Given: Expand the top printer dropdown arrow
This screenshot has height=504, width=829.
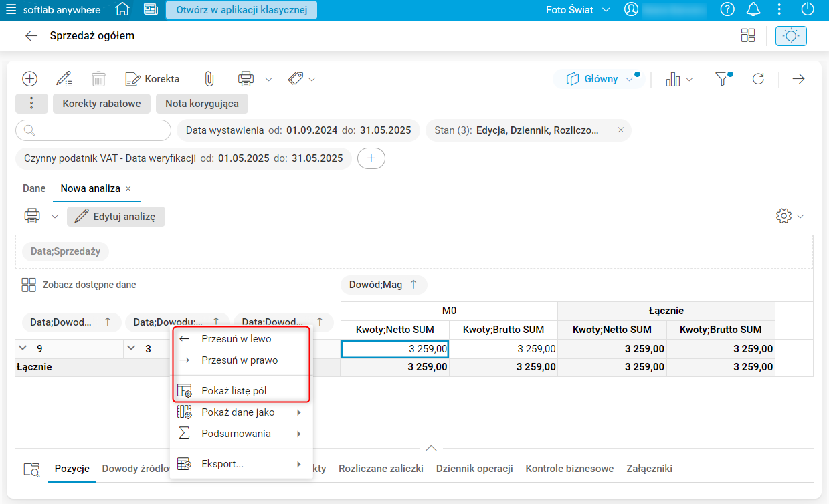Looking at the screenshot, I should coord(268,79).
